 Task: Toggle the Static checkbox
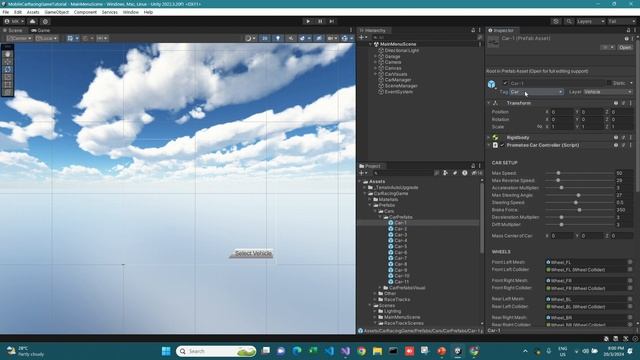click(x=609, y=83)
